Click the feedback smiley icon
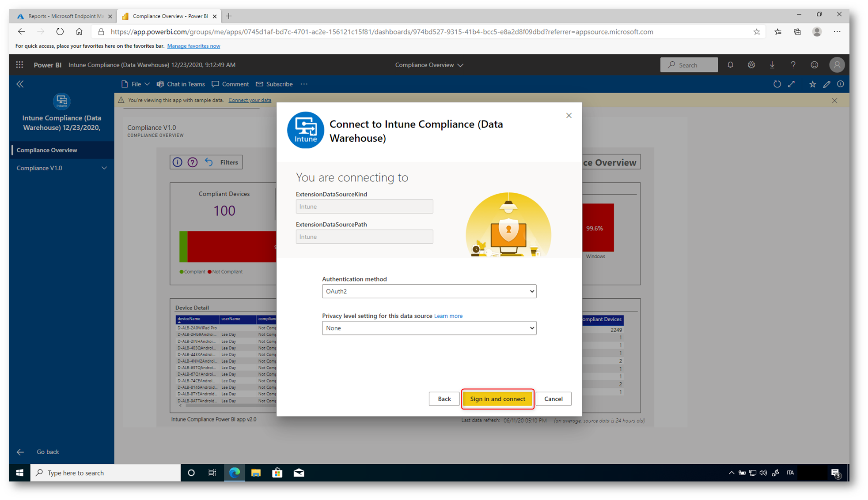868x500 pixels. point(814,65)
